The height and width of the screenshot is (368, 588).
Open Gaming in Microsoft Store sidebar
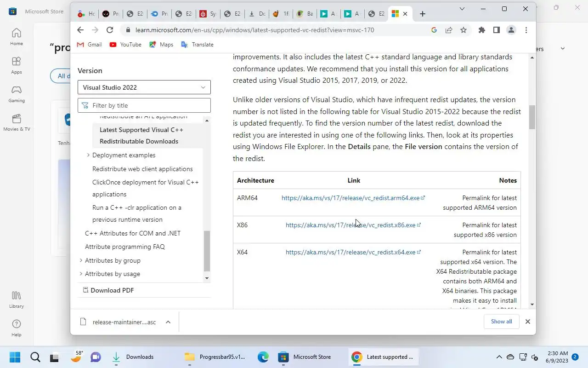tap(17, 94)
